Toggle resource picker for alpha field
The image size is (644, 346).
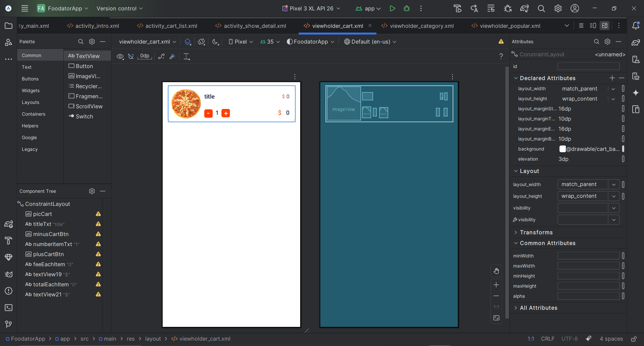(623, 296)
